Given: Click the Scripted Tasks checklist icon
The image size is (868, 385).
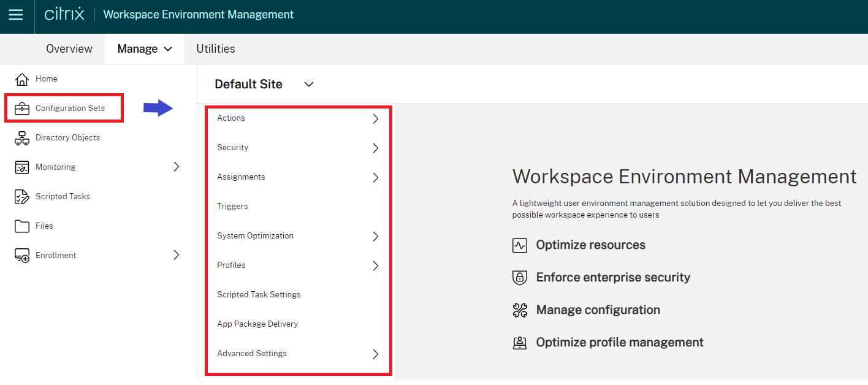Looking at the screenshot, I should (22, 197).
